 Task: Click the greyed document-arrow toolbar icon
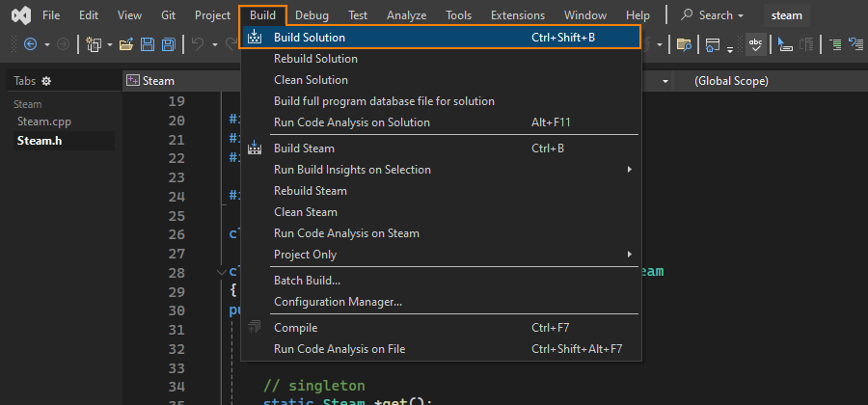[x=806, y=44]
